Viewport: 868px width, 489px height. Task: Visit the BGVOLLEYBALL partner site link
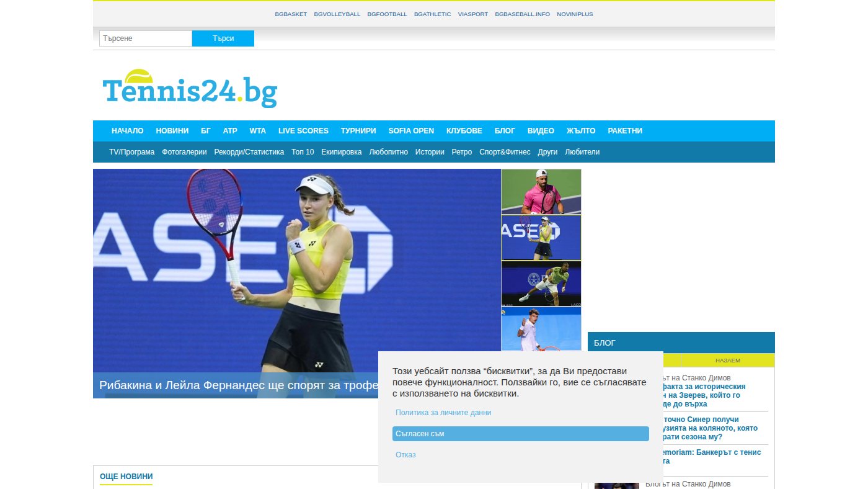tap(337, 14)
